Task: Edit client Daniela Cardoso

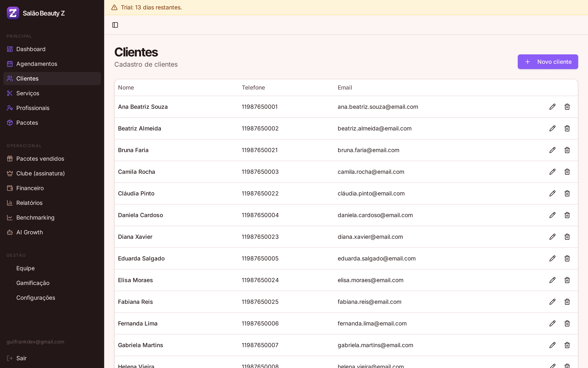Action: (x=552, y=215)
